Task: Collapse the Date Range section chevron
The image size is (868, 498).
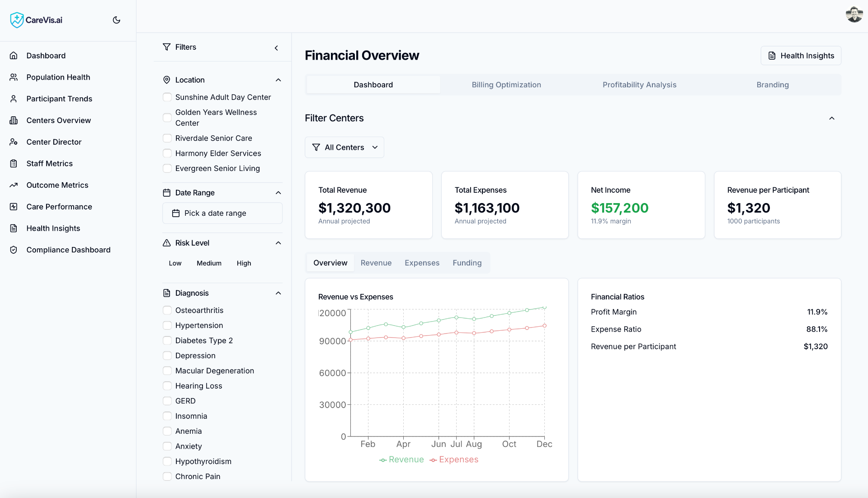Action: [x=278, y=193]
